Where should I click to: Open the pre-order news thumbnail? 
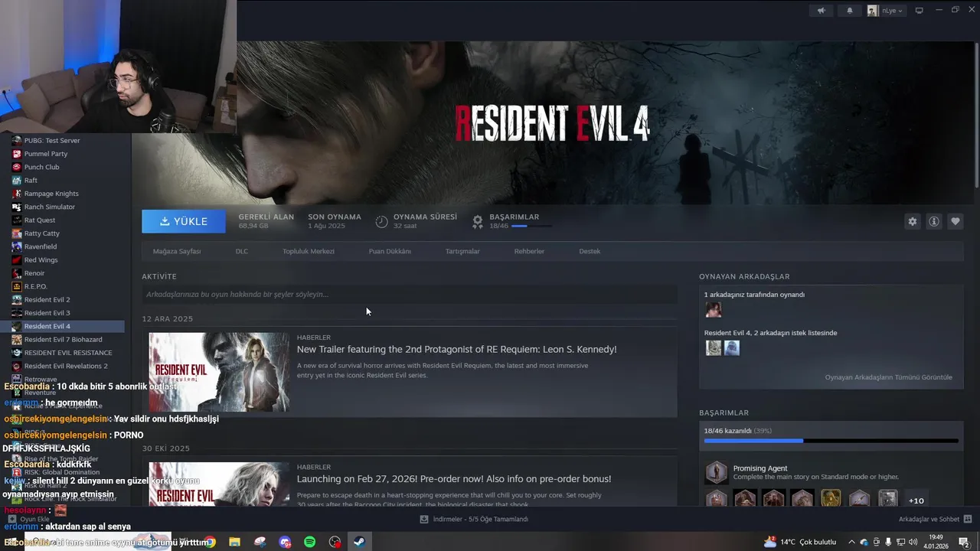[x=219, y=484]
